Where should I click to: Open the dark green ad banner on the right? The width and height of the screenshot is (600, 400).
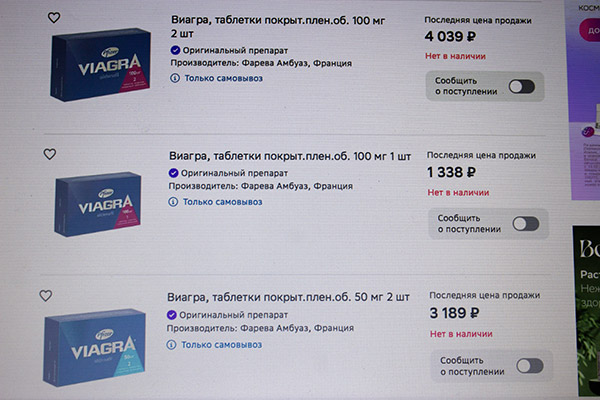(587, 300)
